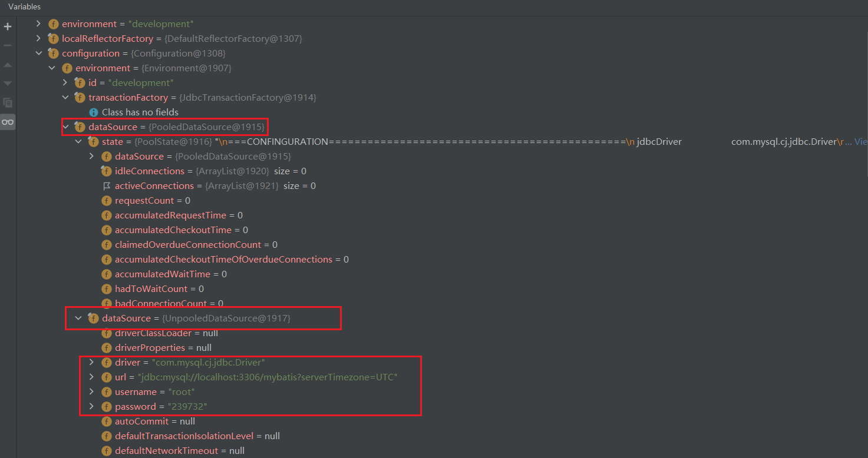
Task: Open the View link for jdbcDriver value
Action: (861, 141)
